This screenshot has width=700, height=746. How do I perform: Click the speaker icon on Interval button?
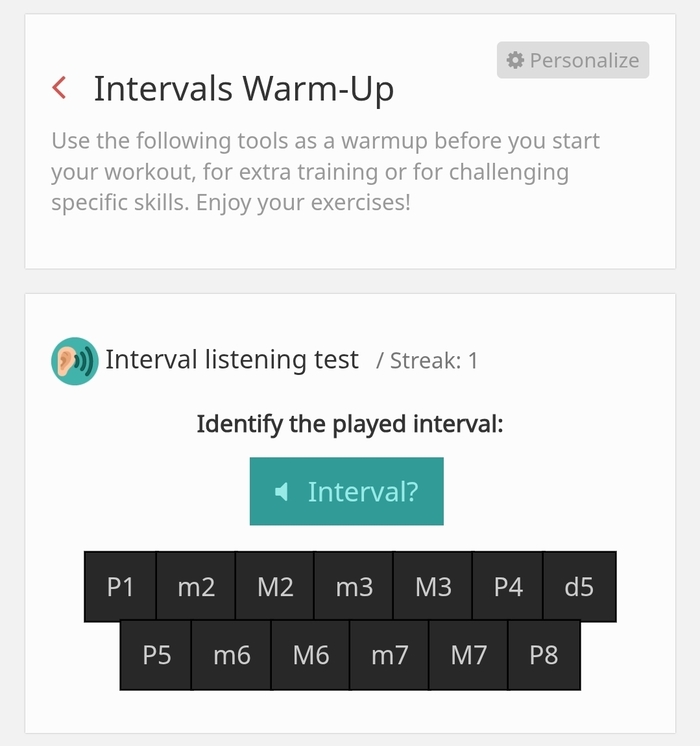pos(282,492)
